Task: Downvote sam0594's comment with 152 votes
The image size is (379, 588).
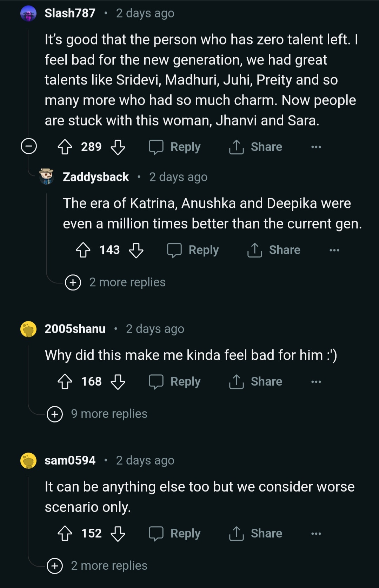Action: coord(118,534)
